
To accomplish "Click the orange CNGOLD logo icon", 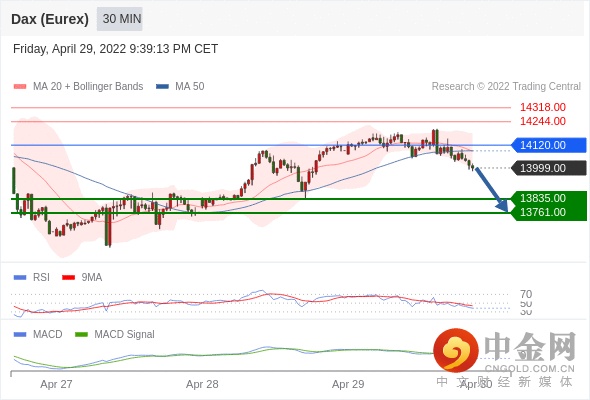I will (x=456, y=350).
